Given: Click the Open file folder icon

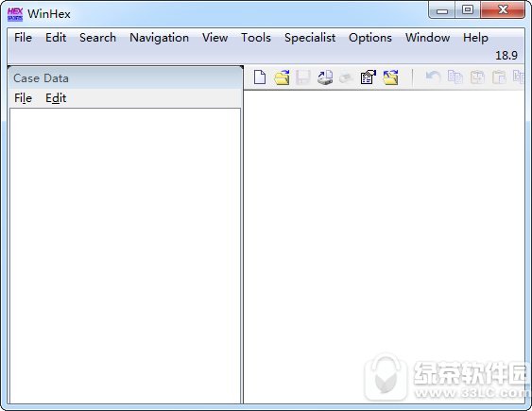Looking at the screenshot, I should [282, 77].
